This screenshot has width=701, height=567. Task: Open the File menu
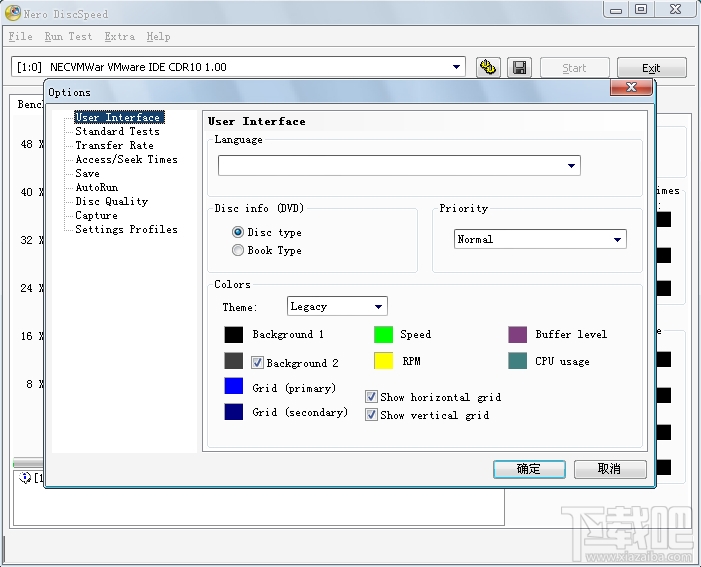pyautogui.click(x=21, y=37)
